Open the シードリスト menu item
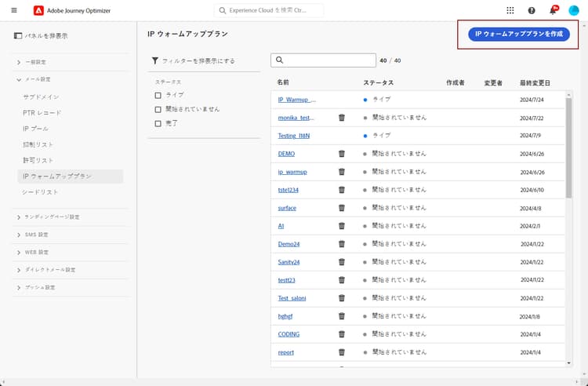Viewport: 588px width, 386px height. pos(41,192)
